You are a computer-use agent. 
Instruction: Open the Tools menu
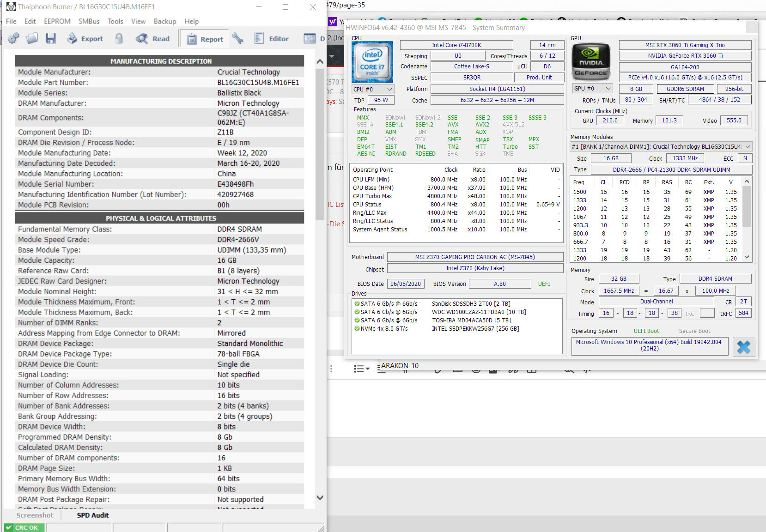[116, 21]
